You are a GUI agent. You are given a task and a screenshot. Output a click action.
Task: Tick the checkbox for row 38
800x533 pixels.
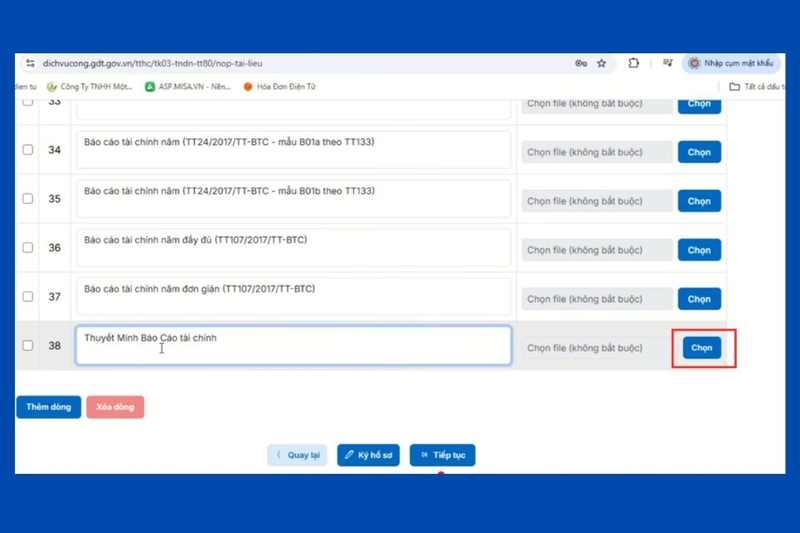coord(28,345)
